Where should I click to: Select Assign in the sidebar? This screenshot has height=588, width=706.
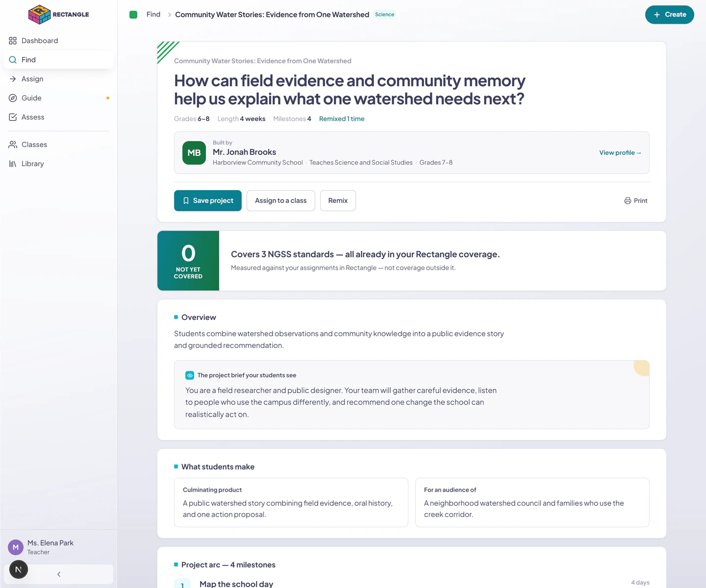coord(58,79)
